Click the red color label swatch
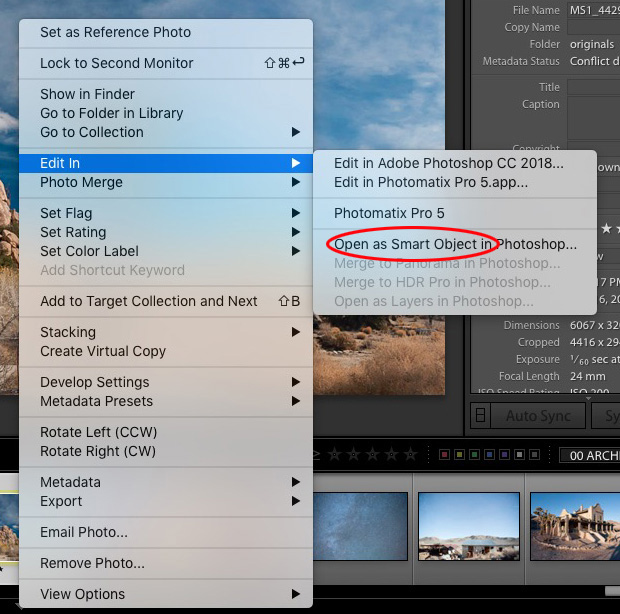 pyautogui.click(x=444, y=455)
